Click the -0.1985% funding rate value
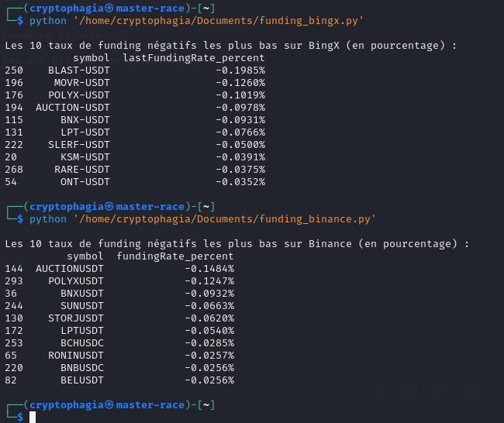This screenshot has height=423, width=504. coord(240,70)
